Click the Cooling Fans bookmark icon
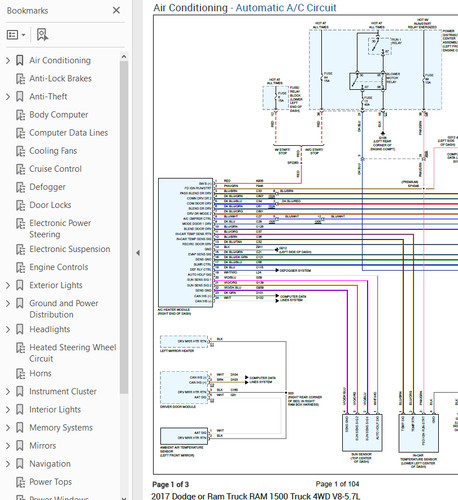This screenshot has height=500, width=458. tap(20, 151)
